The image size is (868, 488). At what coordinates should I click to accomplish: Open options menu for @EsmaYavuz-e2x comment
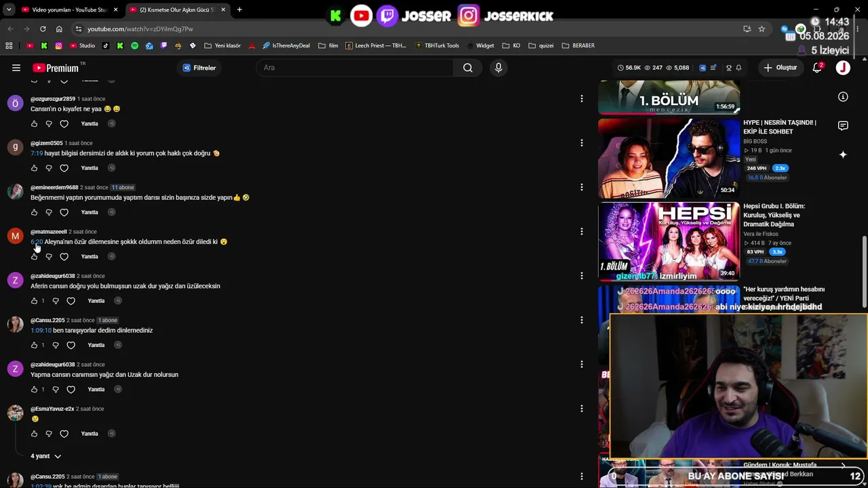point(581,408)
